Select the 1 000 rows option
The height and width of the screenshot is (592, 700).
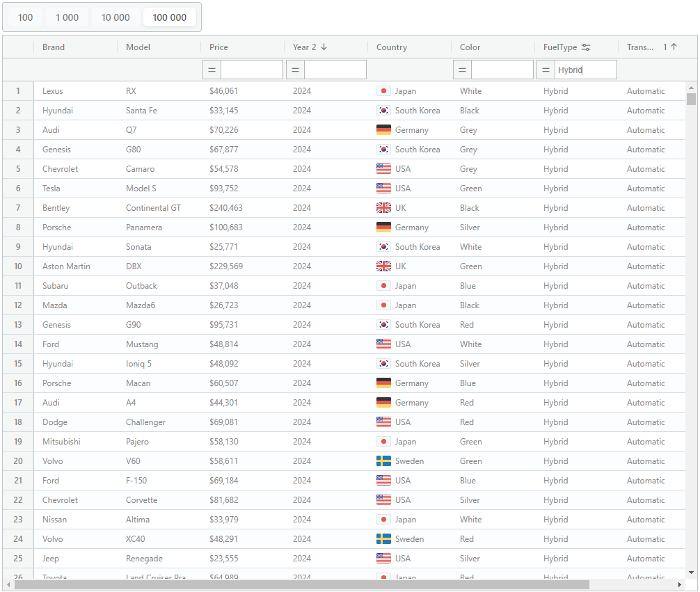[x=67, y=17]
